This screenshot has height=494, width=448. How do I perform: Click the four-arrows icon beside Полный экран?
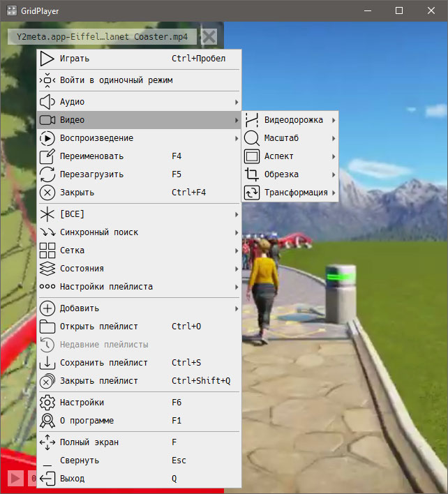pos(47,442)
